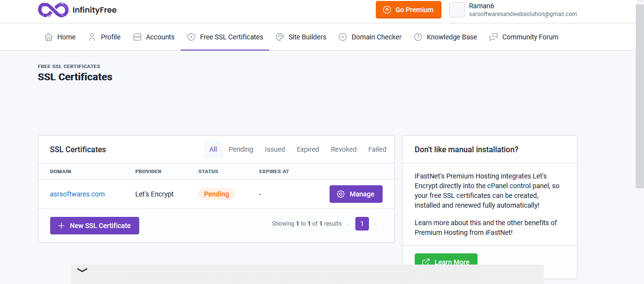Click the plus icon in New SSL Certificate
Image resolution: width=644 pixels, height=284 pixels.
[x=61, y=226]
